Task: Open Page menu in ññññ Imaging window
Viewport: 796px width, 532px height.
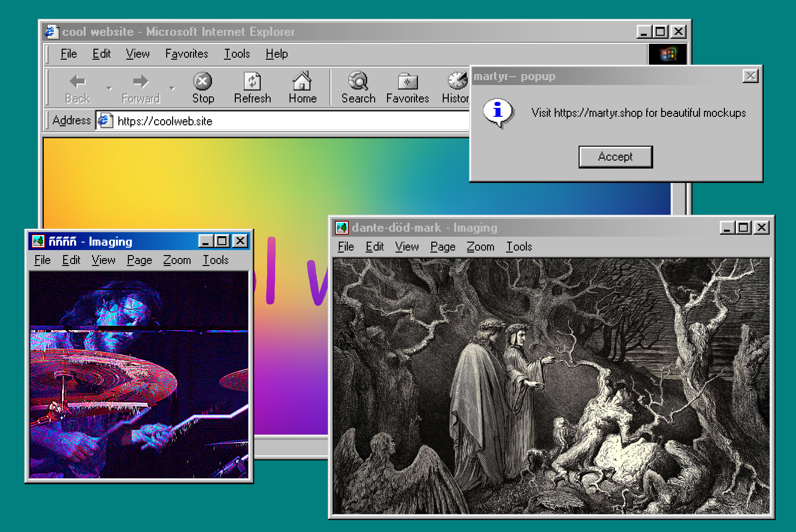Action: (x=139, y=260)
